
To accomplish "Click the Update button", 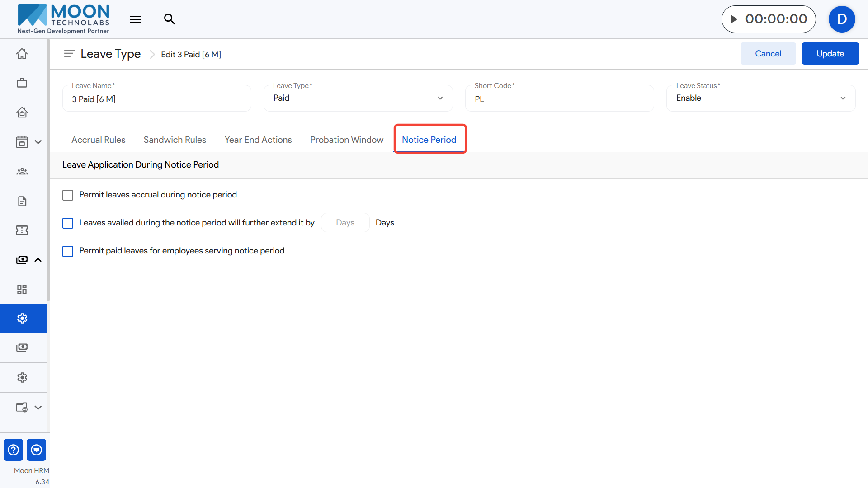I will 830,54.
